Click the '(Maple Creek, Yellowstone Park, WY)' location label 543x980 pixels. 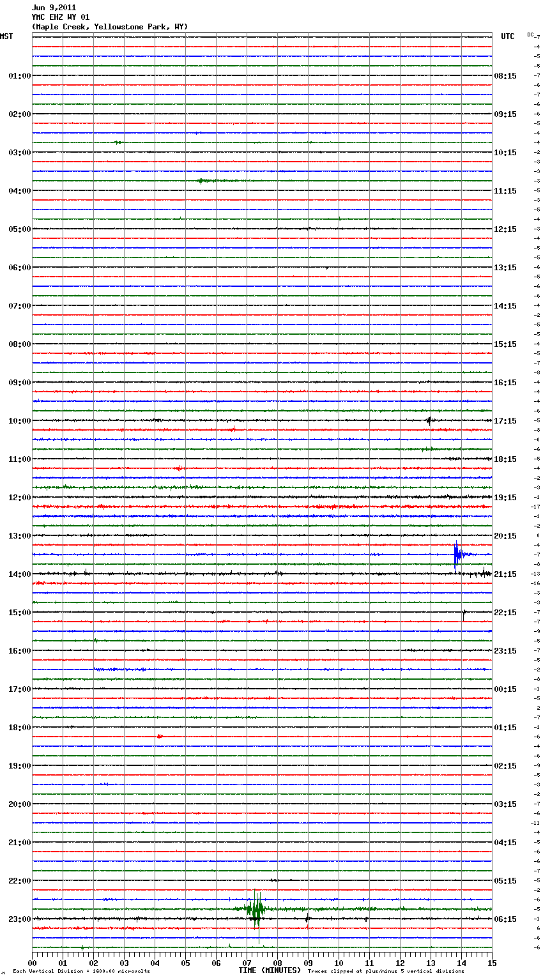pos(110,27)
